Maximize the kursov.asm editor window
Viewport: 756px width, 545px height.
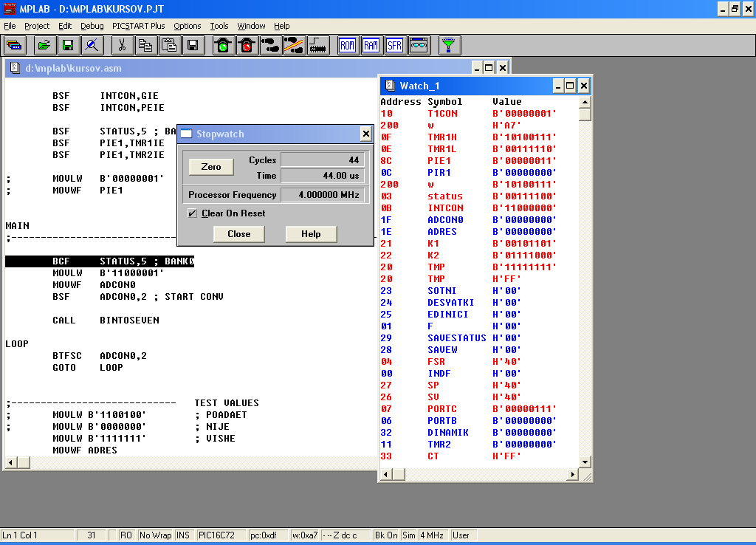[489, 67]
